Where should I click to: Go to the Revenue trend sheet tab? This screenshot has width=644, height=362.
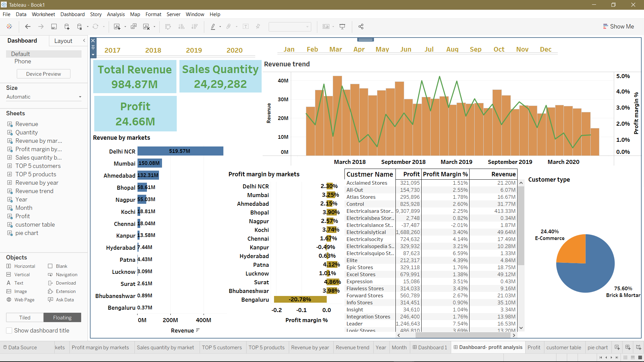click(353, 347)
